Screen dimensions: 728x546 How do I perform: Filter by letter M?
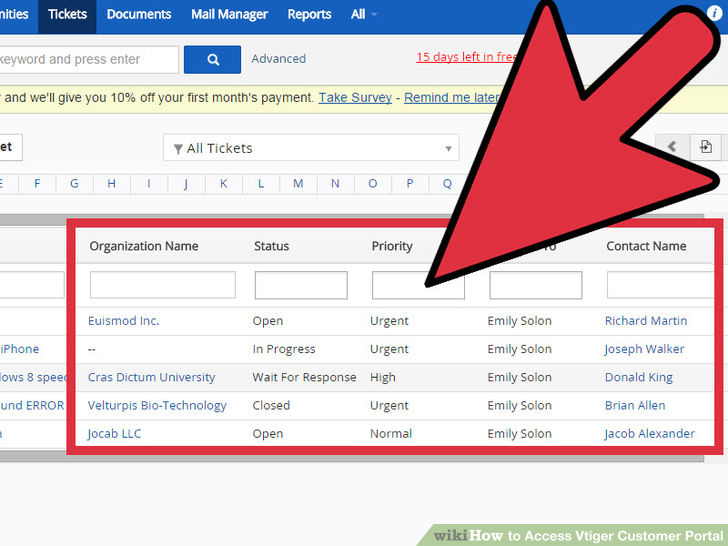tap(298, 183)
